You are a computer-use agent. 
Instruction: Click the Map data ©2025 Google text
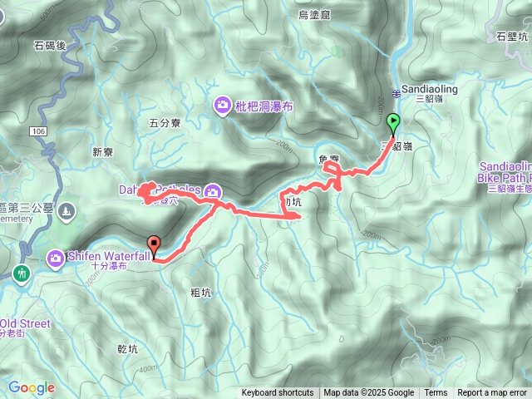click(x=369, y=393)
